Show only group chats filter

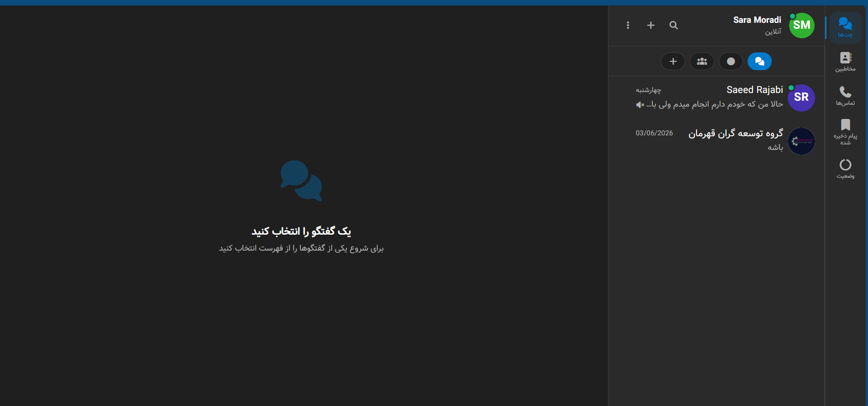coord(702,62)
